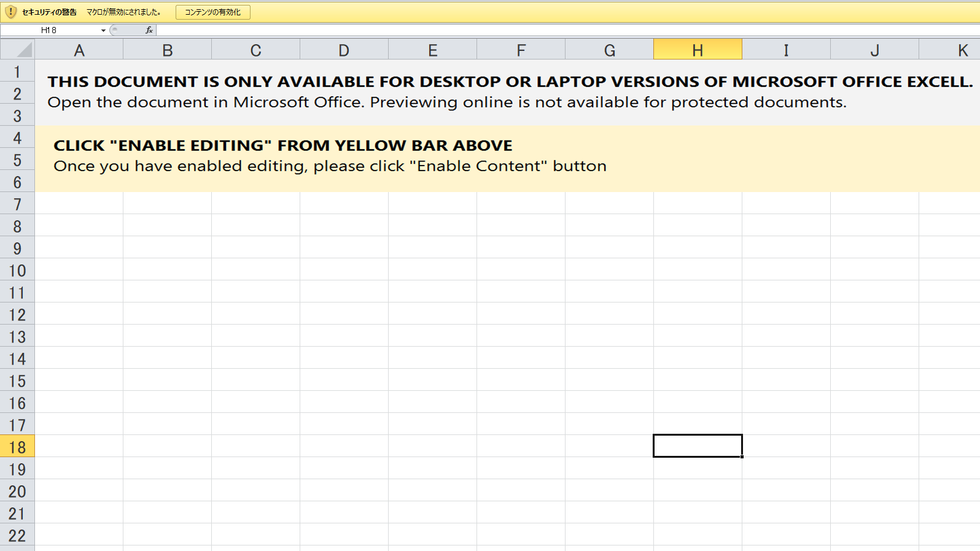Select row 9 header
The image size is (980, 551).
(x=17, y=248)
